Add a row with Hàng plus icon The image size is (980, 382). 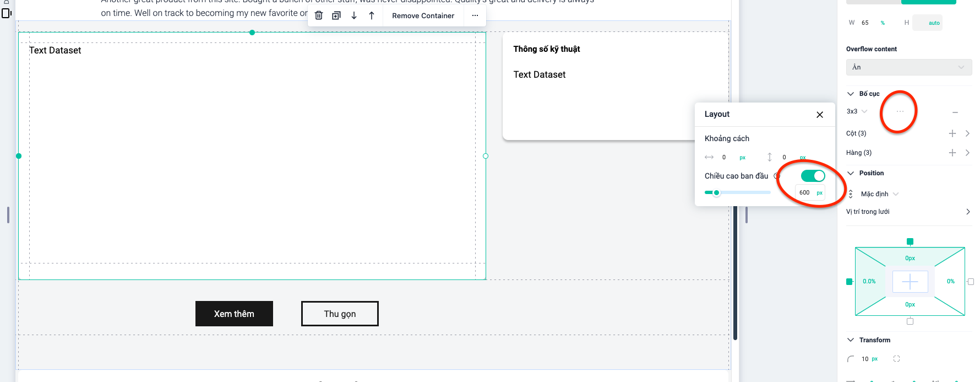point(952,153)
